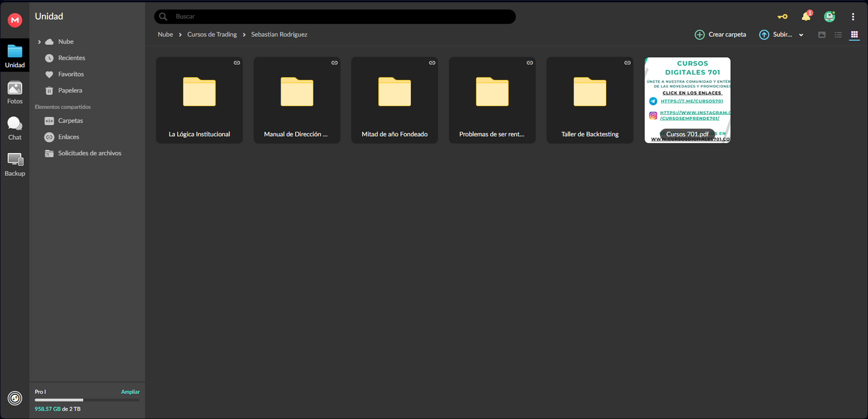Open the account avatar menu

[830, 17]
